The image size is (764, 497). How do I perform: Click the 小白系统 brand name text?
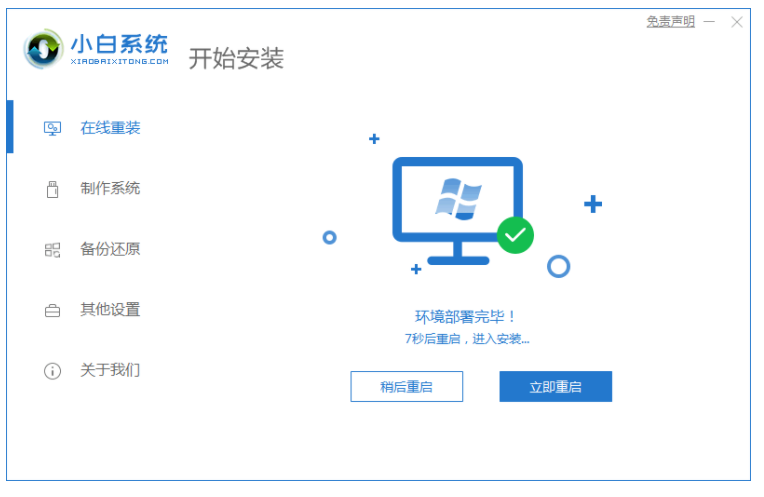(119, 44)
